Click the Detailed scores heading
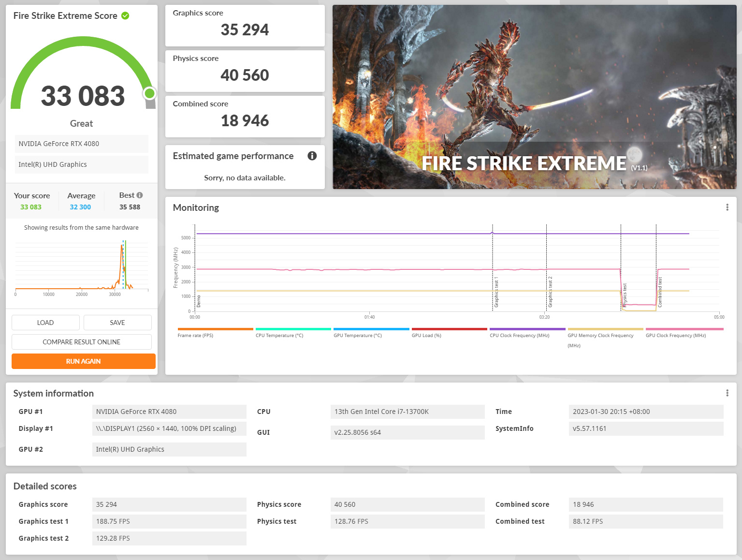This screenshot has width=742, height=560. tap(45, 486)
